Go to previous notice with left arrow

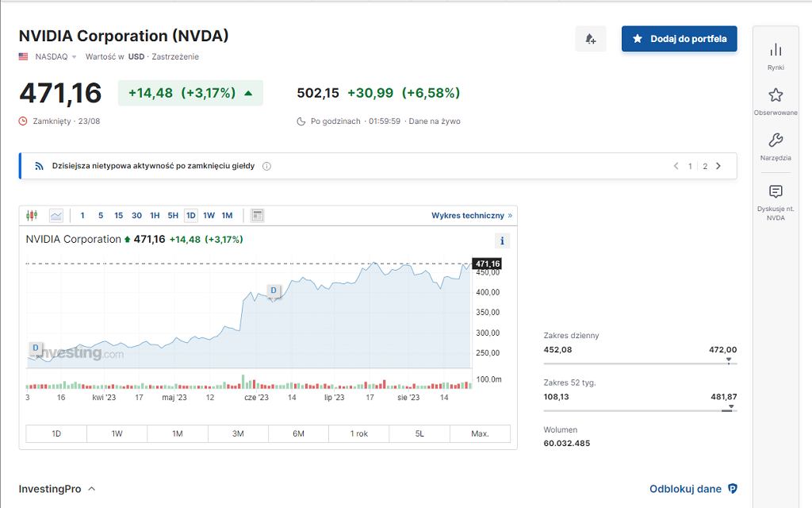tap(676, 166)
